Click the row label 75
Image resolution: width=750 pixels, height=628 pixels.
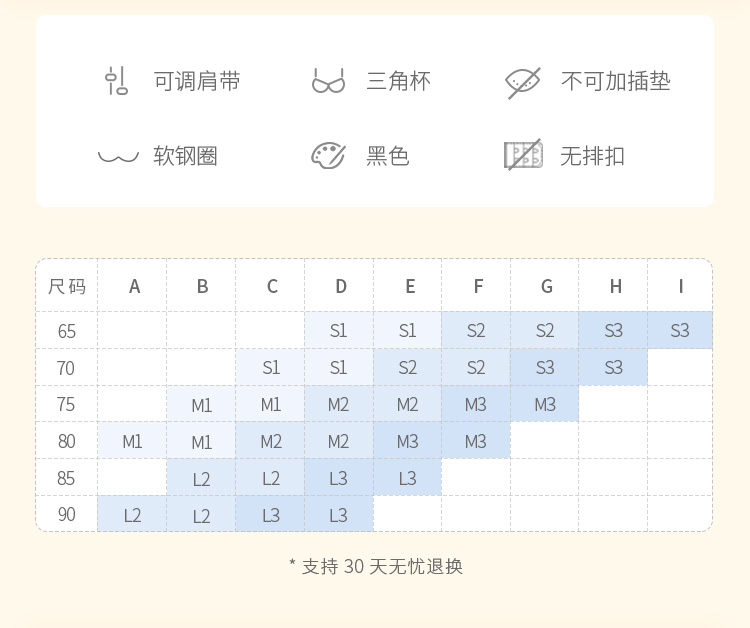pyautogui.click(x=66, y=404)
